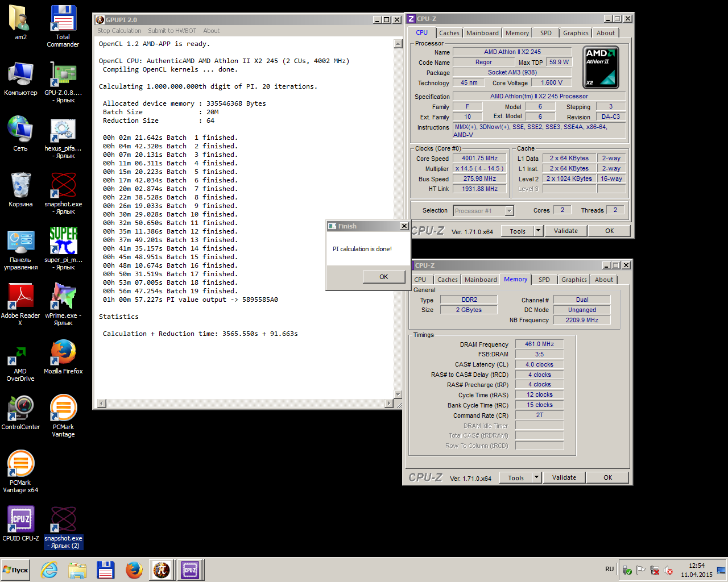Launch PCMark Vantage x64 desktop icon
This screenshot has width=728, height=582.
click(x=20, y=464)
